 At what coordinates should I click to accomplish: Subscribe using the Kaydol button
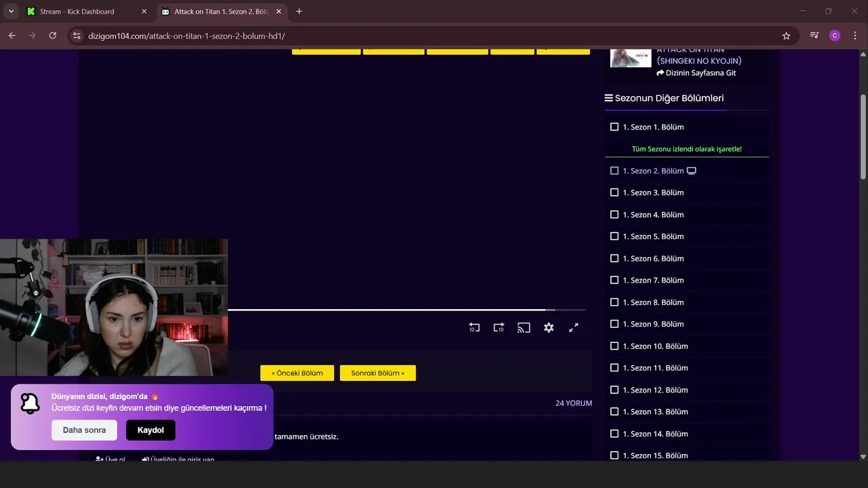(151, 430)
